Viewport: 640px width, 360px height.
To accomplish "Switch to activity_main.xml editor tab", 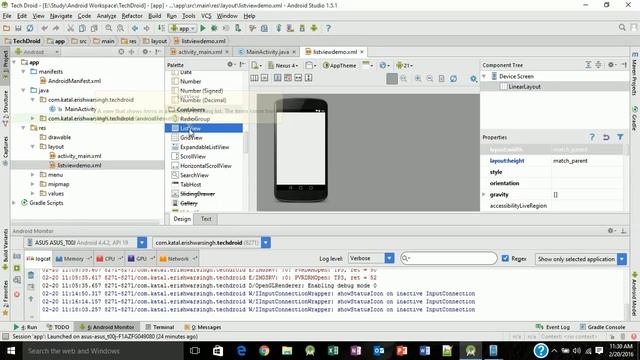I will pyautogui.click(x=200, y=52).
